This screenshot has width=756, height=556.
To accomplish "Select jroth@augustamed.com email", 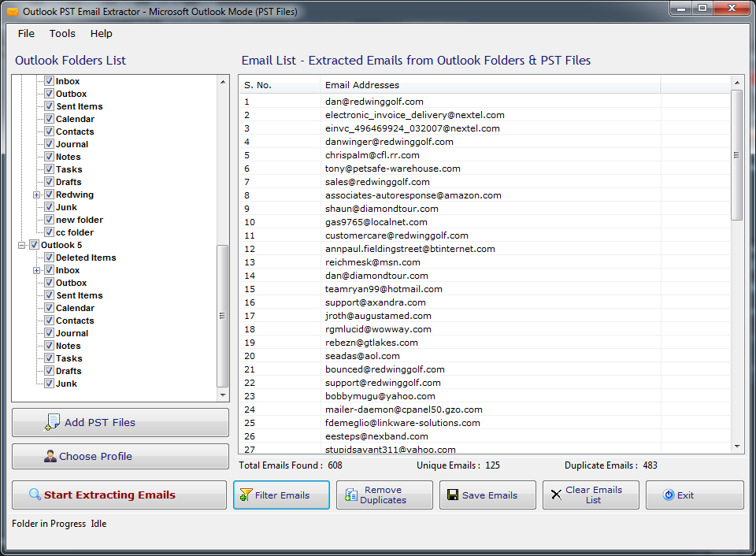I will click(484, 315).
